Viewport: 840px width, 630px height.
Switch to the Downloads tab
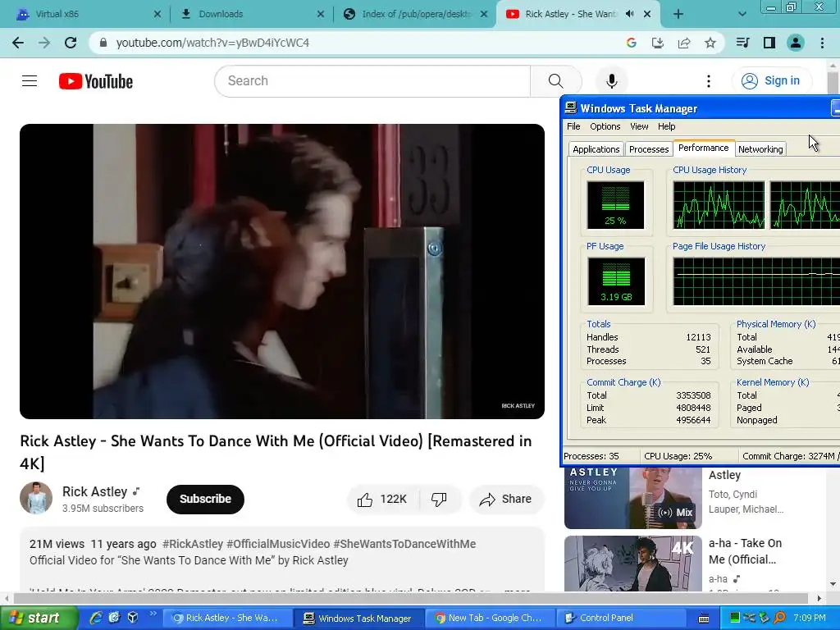[x=252, y=14]
